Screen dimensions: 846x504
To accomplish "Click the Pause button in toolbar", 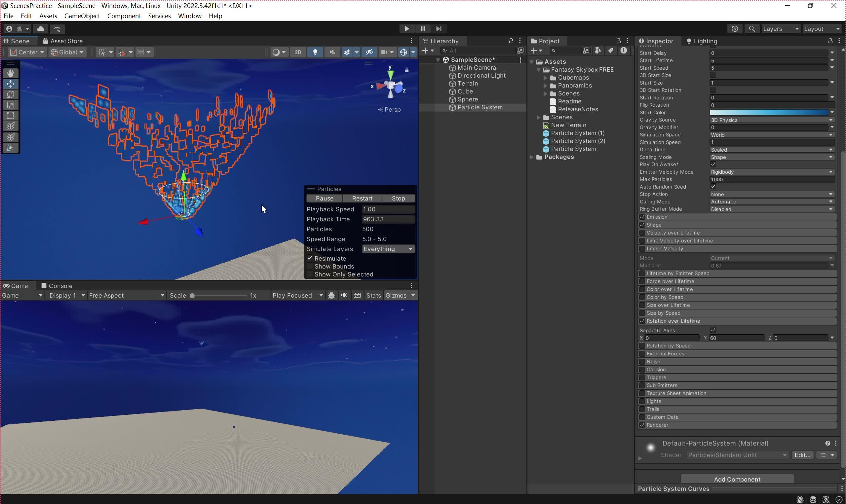I will coord(423,29).
